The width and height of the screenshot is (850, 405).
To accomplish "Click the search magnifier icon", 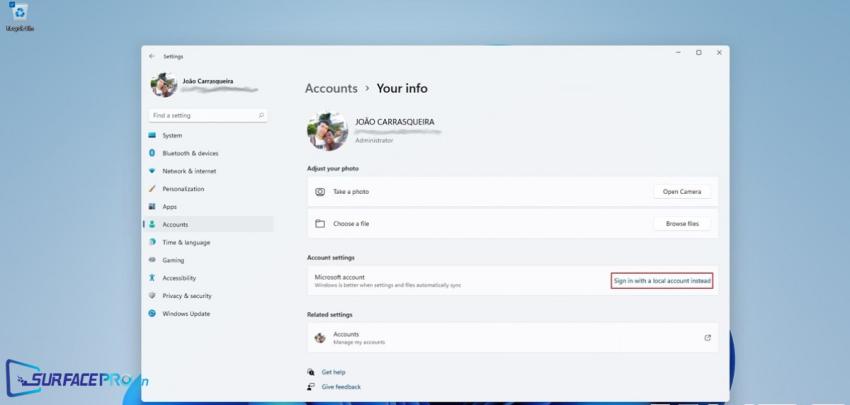I will click(x=261, y=115).
